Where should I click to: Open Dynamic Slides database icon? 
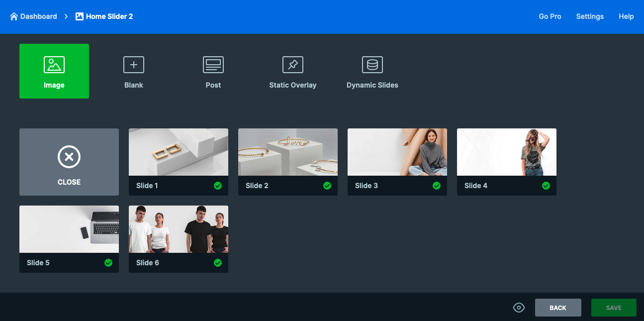click(x=372, y=65)
